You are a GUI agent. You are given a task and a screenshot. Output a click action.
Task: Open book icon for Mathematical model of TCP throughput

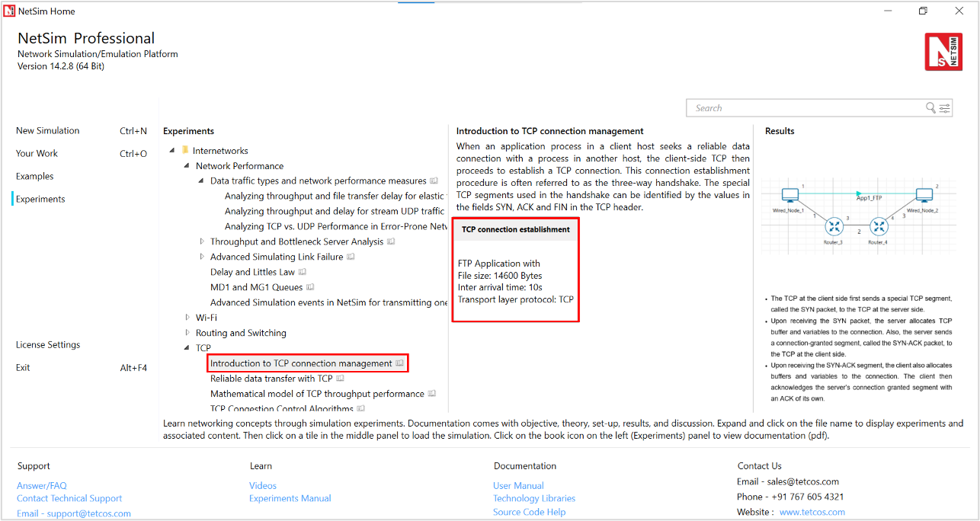[432, 394]
